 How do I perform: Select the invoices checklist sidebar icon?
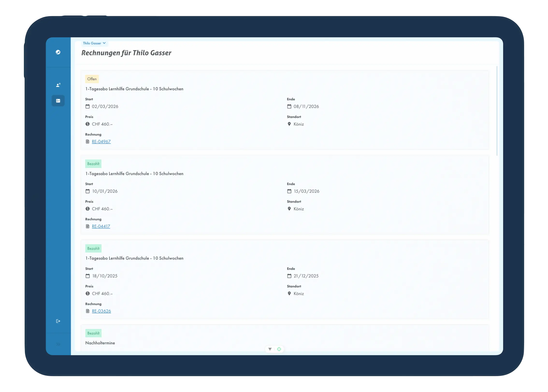(x=58, y=101)
